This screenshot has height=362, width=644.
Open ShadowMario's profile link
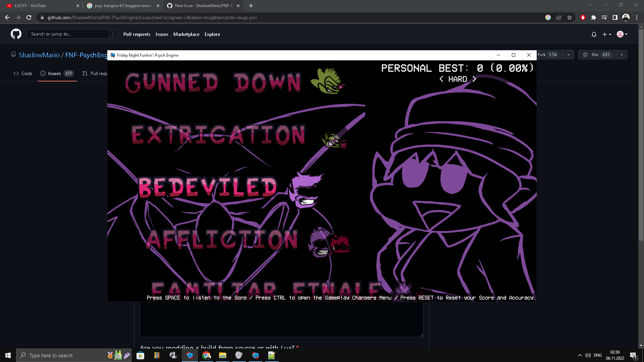39,55
